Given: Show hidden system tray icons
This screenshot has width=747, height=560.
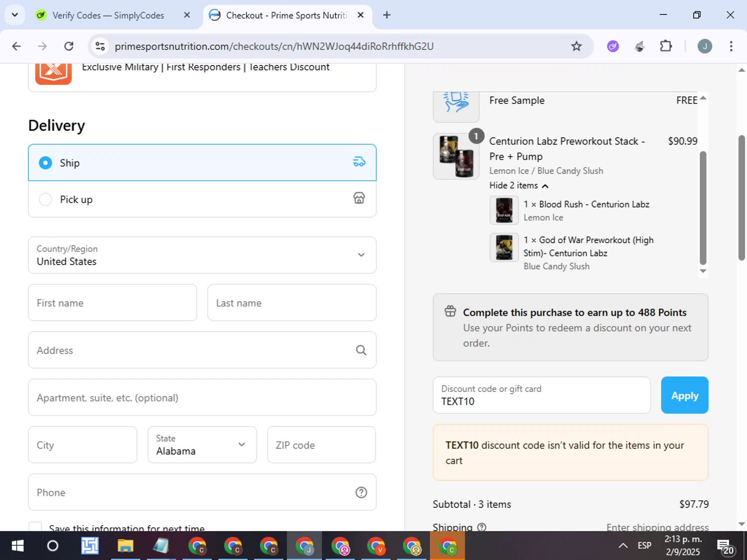Looking at the screenshot, I should (x=623, y=546).
